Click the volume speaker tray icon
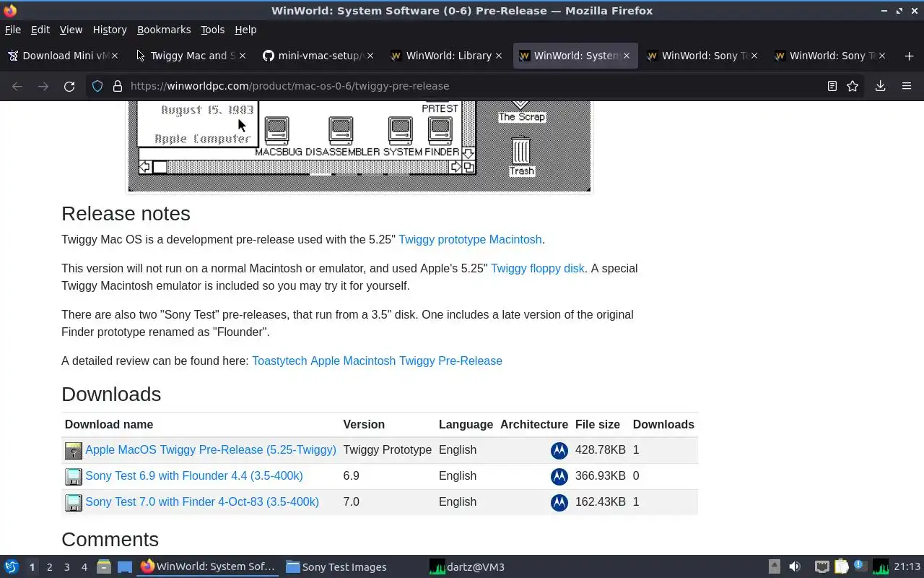This screenshot has width=924, height=578. (795, 567)
